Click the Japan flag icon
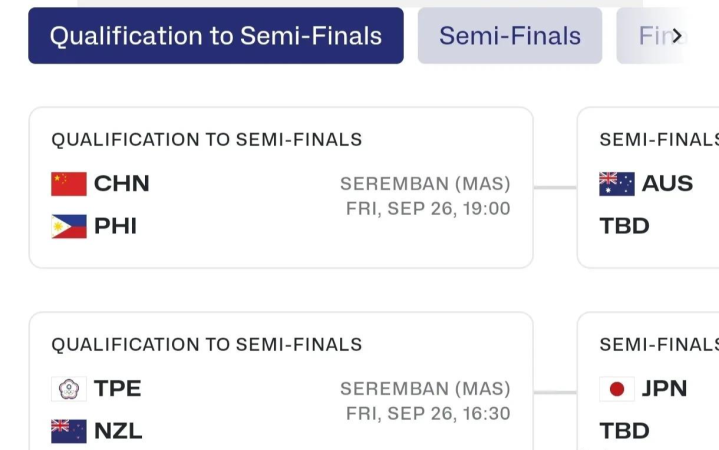Image resolution: width=719 pixels, height=450 pixels. click(617, 389)
